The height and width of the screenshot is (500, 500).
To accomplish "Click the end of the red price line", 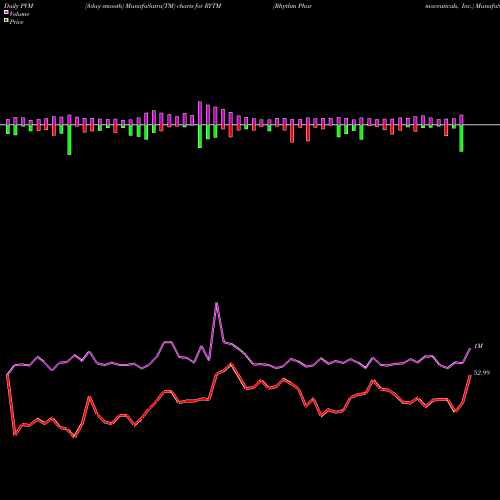I will [470, 376].
